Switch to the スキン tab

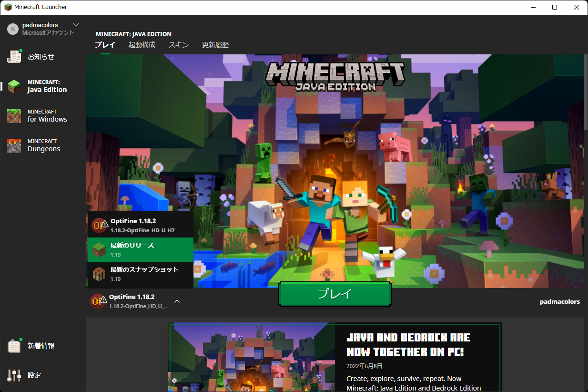point(179,45)
